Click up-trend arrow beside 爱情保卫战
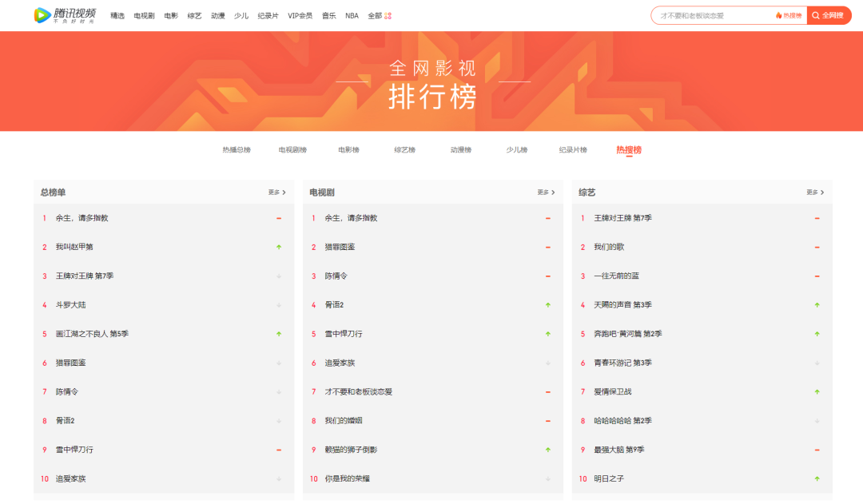Image resolution: width=863 pixels, height=504 pixels. 817,391
